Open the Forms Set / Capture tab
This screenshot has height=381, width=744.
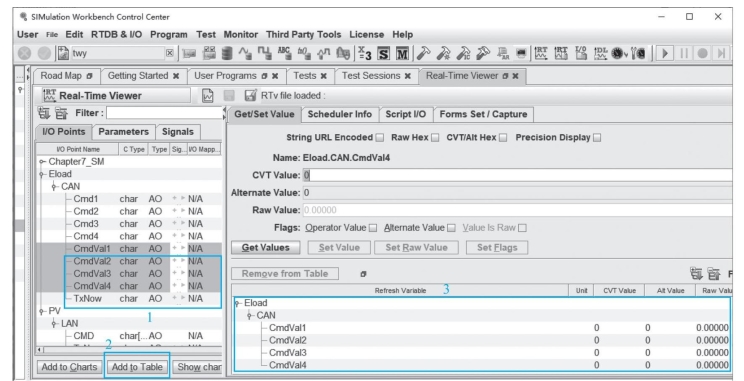(x=483, y=114)
